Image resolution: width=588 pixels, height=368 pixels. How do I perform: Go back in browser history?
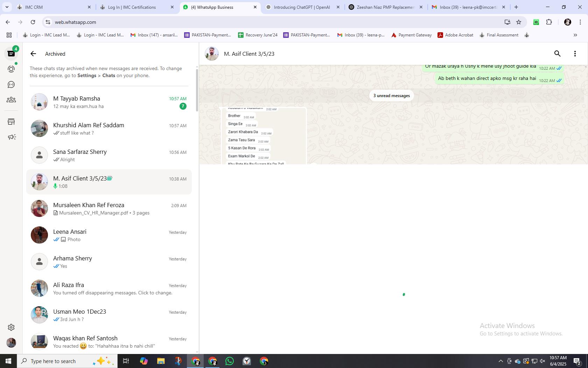coord(8,22)
